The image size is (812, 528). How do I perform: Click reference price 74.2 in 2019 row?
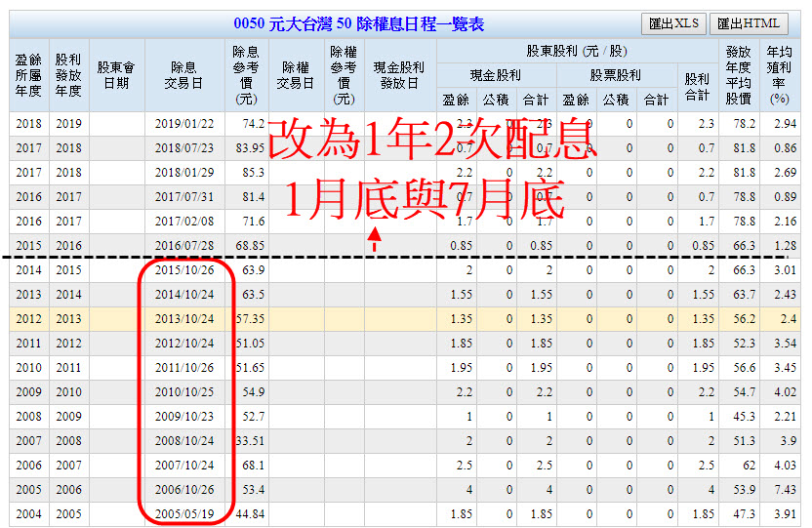[253, 124]
